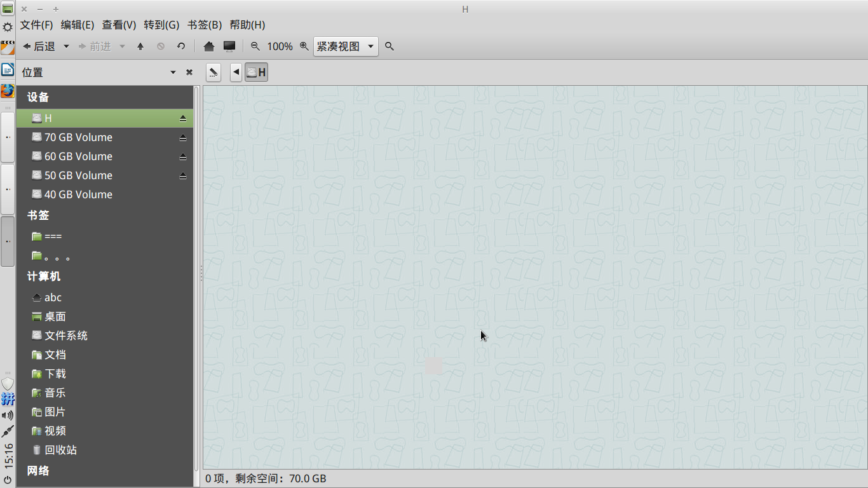Screen dimensions: 868x488
Task: Open the abc home folder entry
Action: [x=105, y=297]
